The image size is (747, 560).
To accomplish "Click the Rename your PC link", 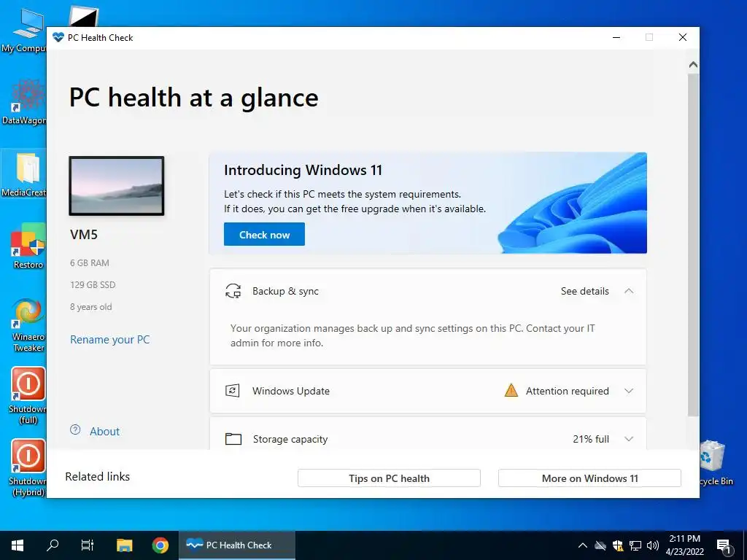I will click(110, 340).
